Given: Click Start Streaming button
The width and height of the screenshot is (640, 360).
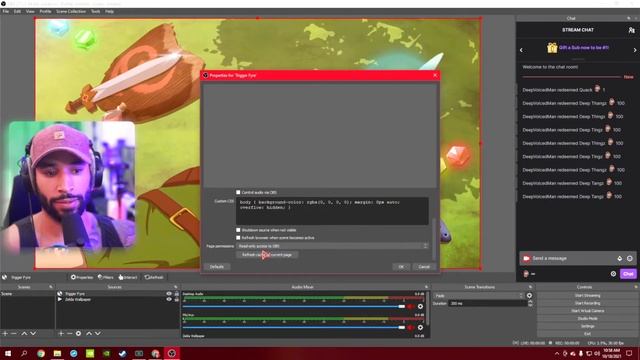Looking at the screenshot, I should (587, 296).
